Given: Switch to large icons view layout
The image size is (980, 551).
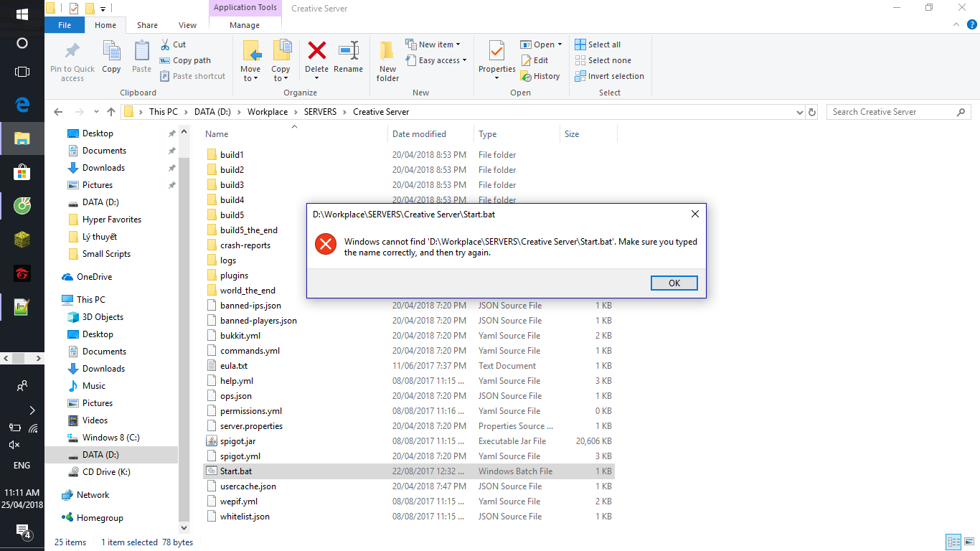Looking at the screenshot, I should pyautogui.click(x=969, y=542).
